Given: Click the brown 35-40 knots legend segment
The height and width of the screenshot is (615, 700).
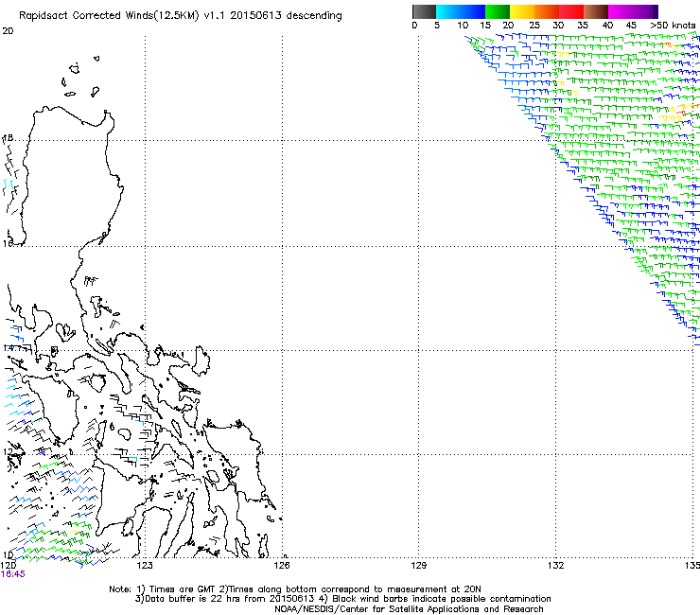Looking at the screenshot, I should click(x=596, y=11).
